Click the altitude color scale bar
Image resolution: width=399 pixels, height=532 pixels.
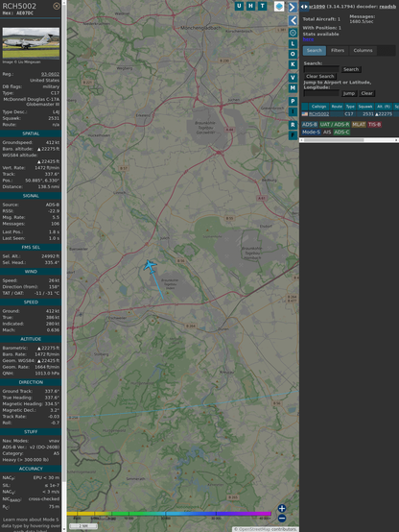[x=169, y=514]
